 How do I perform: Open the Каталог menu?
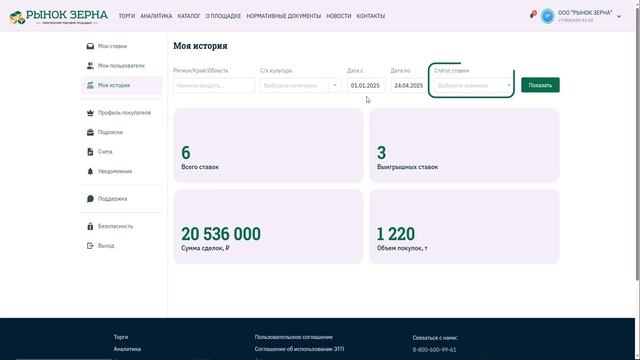tap(189, 16)
